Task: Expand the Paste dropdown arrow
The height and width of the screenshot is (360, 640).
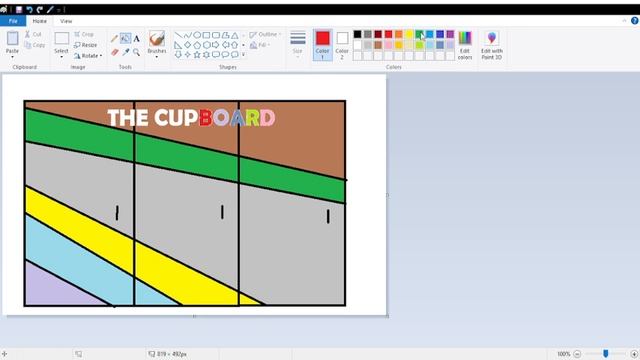Action: (x=12, y=57)
